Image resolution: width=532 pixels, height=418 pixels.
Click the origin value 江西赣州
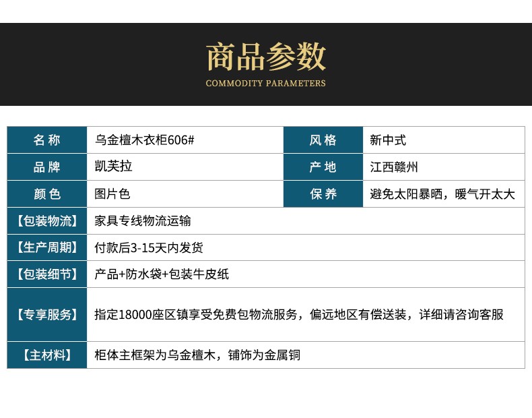tap(394, 167)
